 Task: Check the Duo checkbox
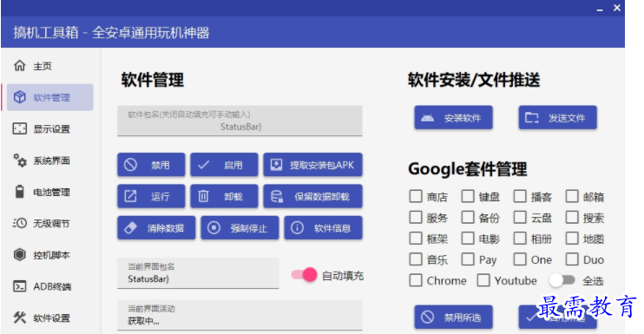point(572,259)
